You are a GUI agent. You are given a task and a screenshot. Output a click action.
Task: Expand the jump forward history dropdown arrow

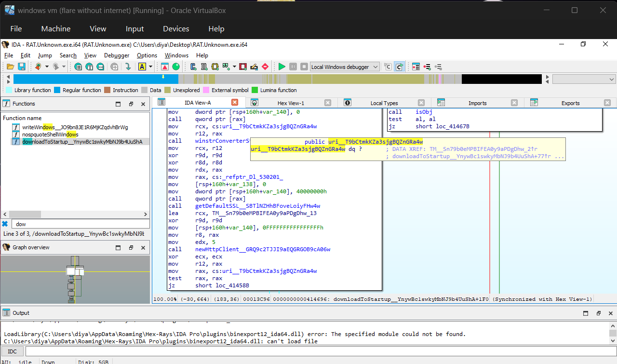65,67
